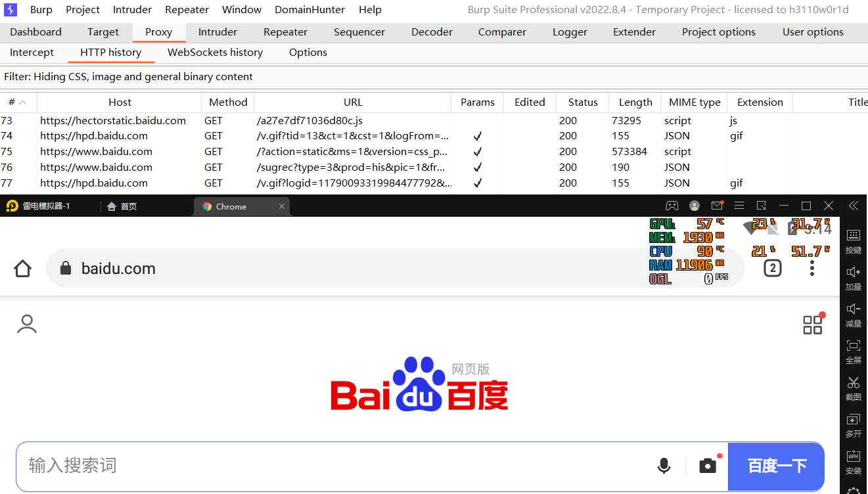Switch to the Sequencer tab

[359, 32]
